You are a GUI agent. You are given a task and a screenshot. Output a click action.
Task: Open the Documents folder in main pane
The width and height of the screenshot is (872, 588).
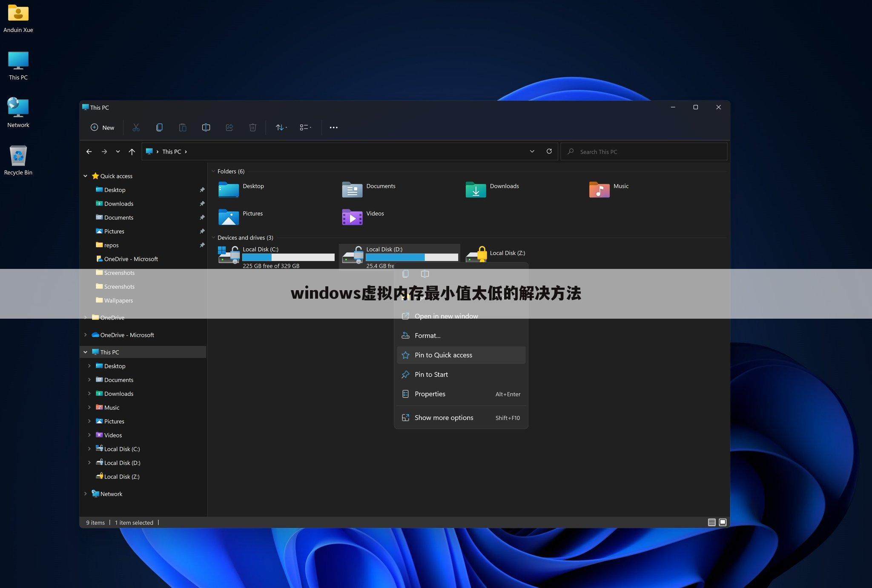pos(369,189)
